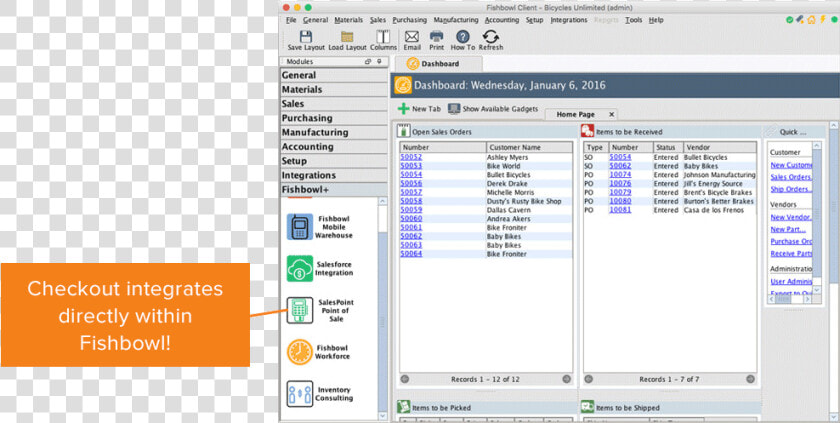Go to next page of Items to be Received
The height and width of the screenshot is (423, 840).
pyautogui.click(x=751, y=379)
